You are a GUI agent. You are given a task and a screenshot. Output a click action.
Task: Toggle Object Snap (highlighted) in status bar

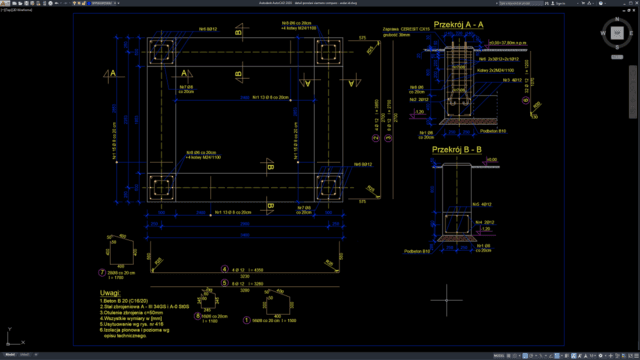coord(557,356)
